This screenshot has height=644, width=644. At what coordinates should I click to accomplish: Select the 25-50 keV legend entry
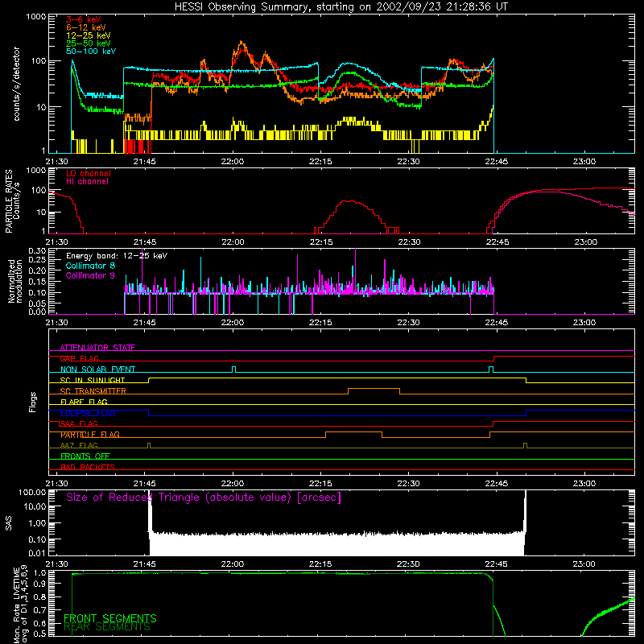click(88, 43)
